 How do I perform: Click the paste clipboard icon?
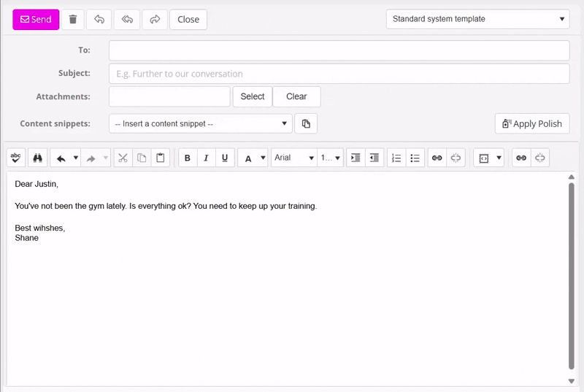161,158
